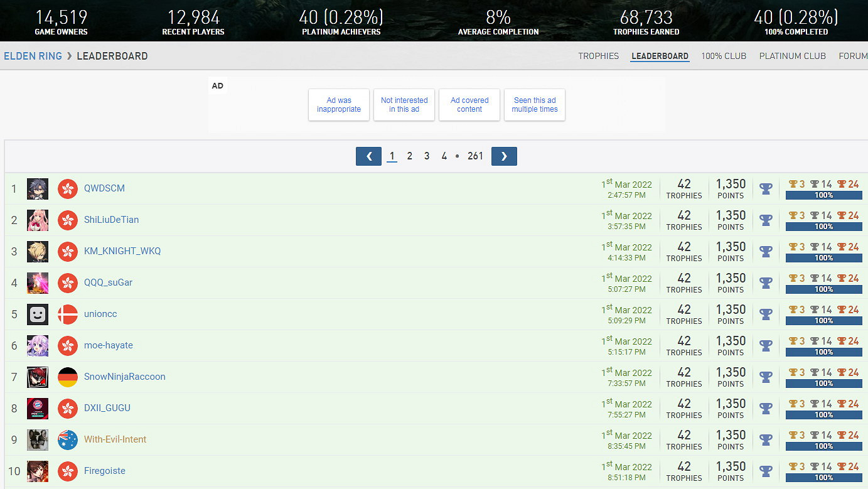The width and height of the screenshot is (868, 489).
Task: Open ShiLiuDeTian's profile link
Action: pyautogui.click(x=111, y=220)
